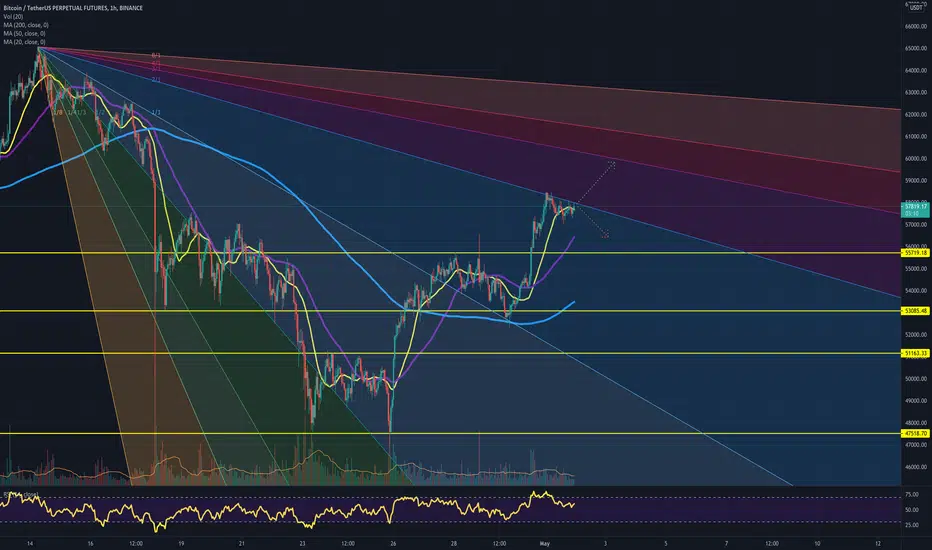This screenshot has width=932, height=550.
Task: Click the RSI 25.00 scale label
Action: click(x=912, y=526)
